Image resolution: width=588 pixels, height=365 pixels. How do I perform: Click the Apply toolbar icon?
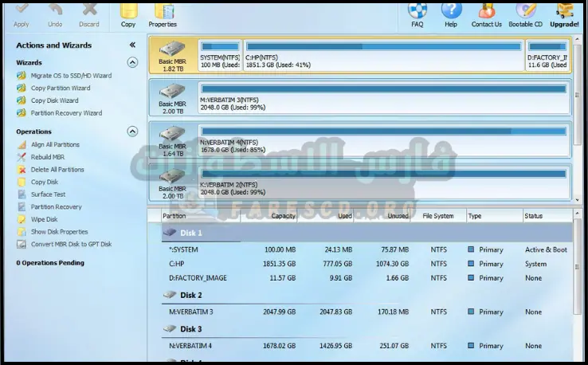coord(22,10)
